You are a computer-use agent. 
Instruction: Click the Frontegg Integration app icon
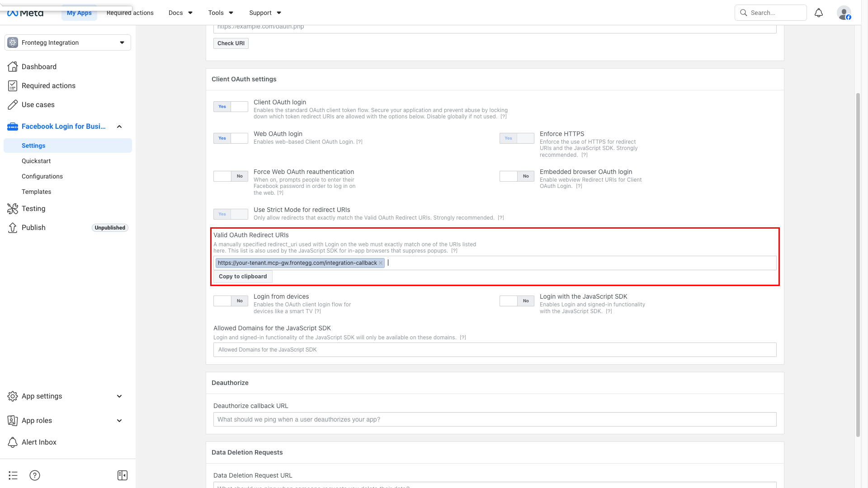click(13, 42)
